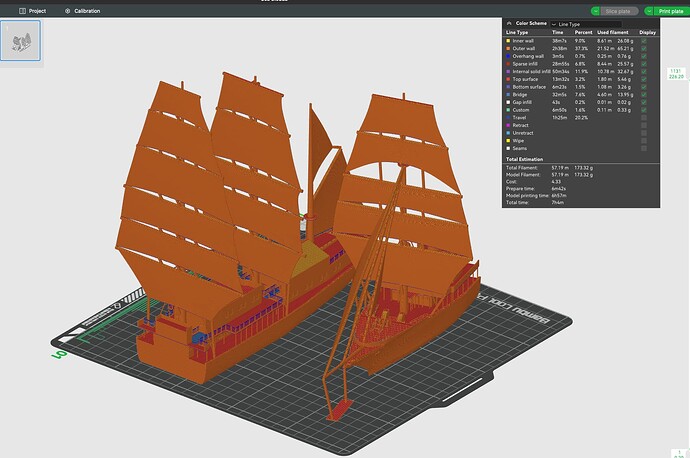This screenshot has width=690, height=458.
Task: Click the 'Inner wall' legend label
Action: [523, 41]
